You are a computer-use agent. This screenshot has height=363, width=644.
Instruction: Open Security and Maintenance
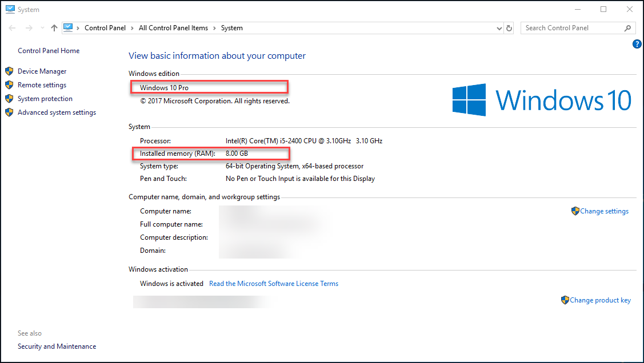tap(57, 346)
